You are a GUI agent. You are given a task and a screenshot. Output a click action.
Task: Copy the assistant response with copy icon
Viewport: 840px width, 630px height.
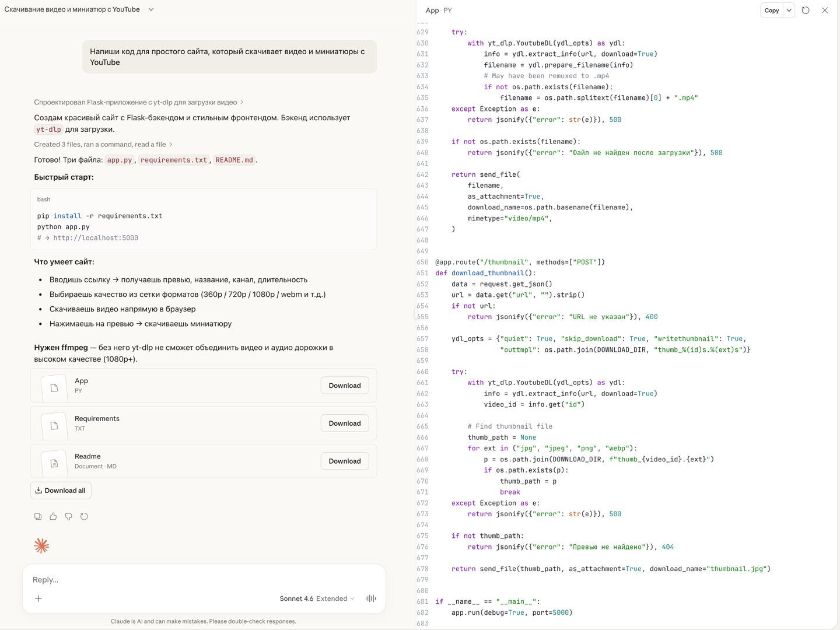(x=38, y=516)
